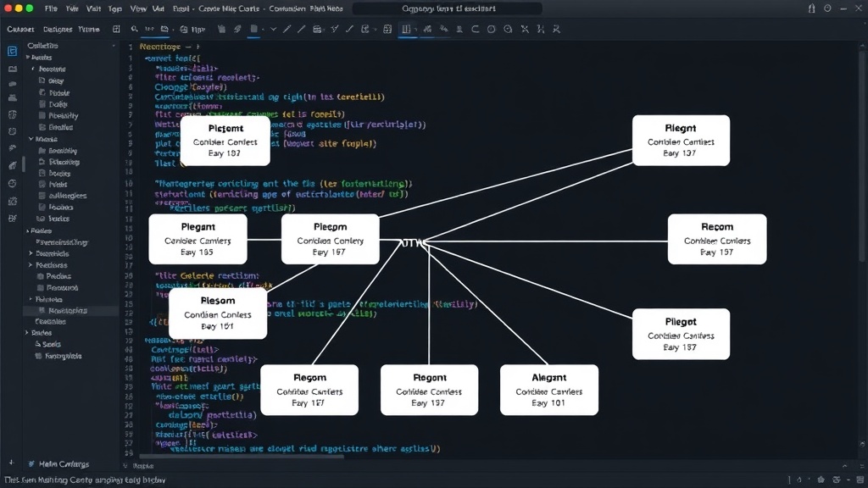Click the open-circle C icon in toolbar

click(475, 29)
